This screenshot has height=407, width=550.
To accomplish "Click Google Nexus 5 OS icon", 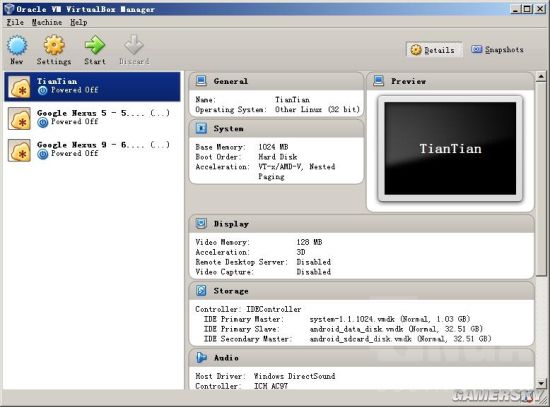I will 20,119.
